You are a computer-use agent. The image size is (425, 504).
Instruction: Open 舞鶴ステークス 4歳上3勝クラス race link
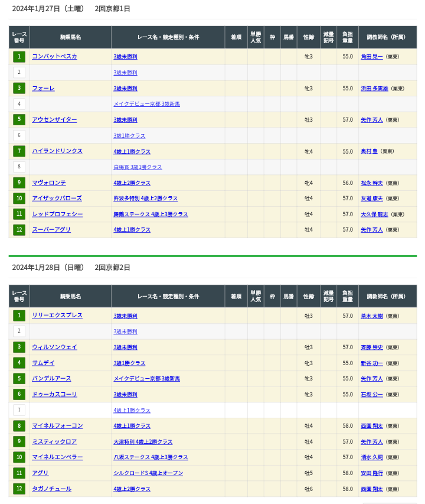tap(151, 214)
